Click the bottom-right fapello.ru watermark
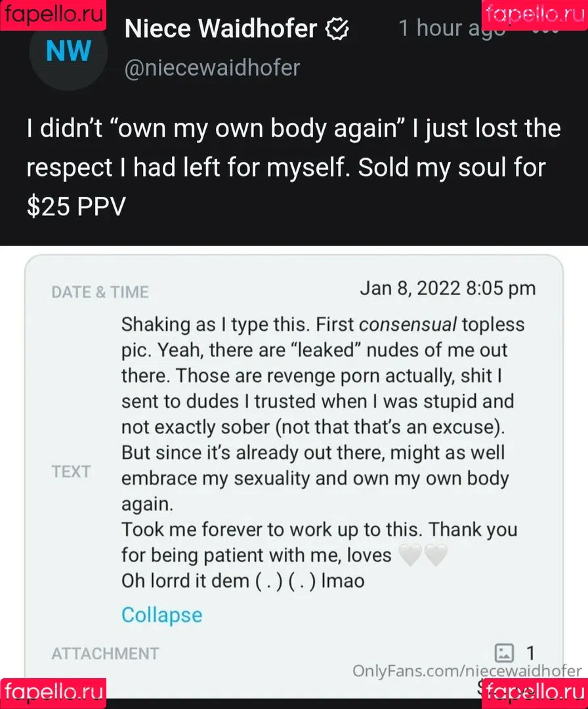This screenshot has width=588, height=709. [x=535, y=693]
